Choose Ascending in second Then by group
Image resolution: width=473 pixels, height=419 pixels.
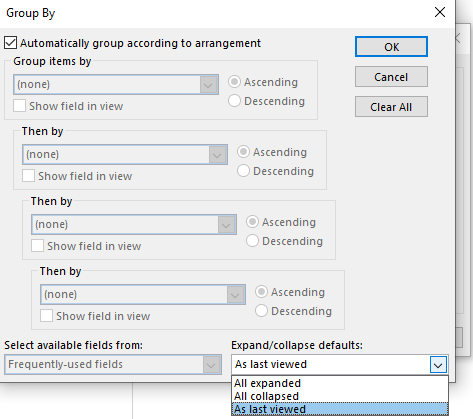tap(252, 222)
